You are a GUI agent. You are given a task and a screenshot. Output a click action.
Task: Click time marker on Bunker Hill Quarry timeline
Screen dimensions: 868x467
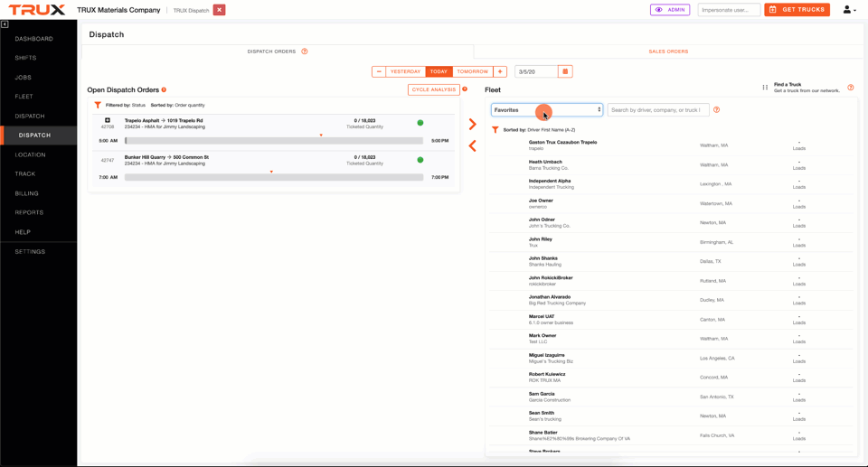pos(271,172)
